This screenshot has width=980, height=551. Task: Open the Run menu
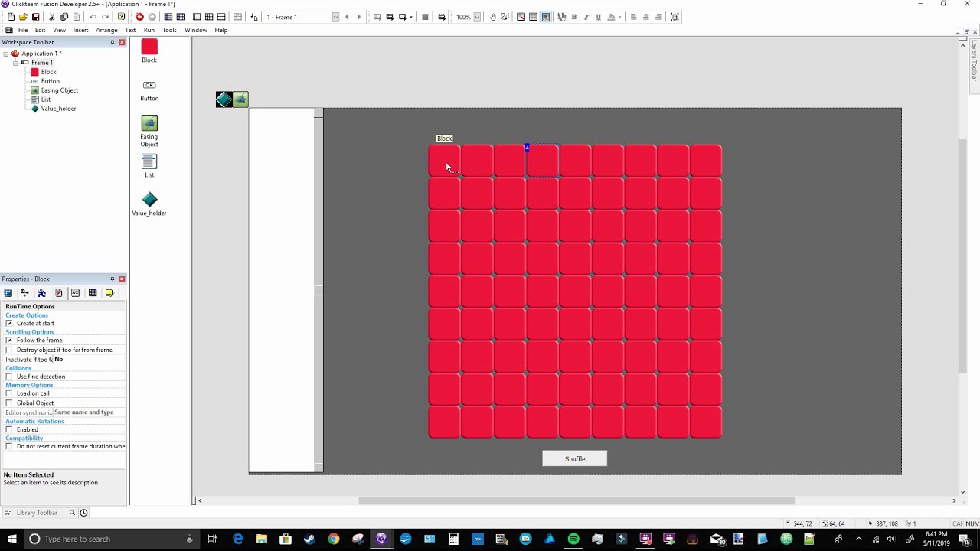tap(149, 30)
